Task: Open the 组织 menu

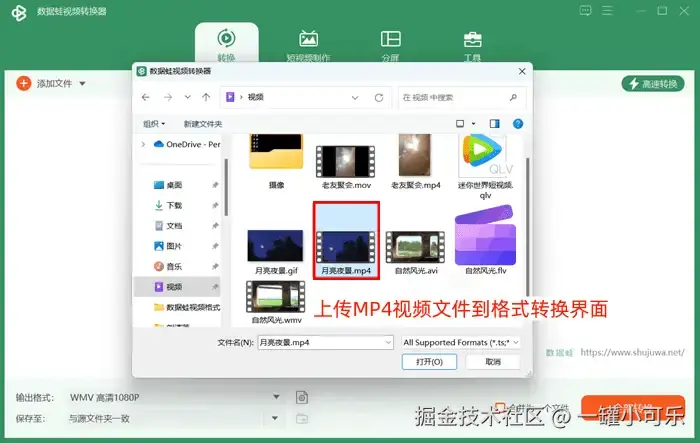Action: (x=154, y=124)
